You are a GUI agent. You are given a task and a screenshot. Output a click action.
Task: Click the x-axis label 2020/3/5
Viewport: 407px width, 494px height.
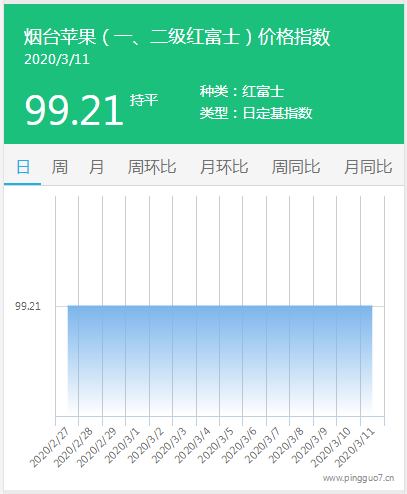(216, 446)
